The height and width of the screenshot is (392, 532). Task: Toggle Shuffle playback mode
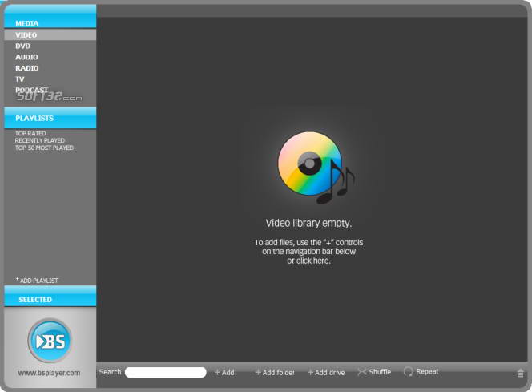coord(374,372)
